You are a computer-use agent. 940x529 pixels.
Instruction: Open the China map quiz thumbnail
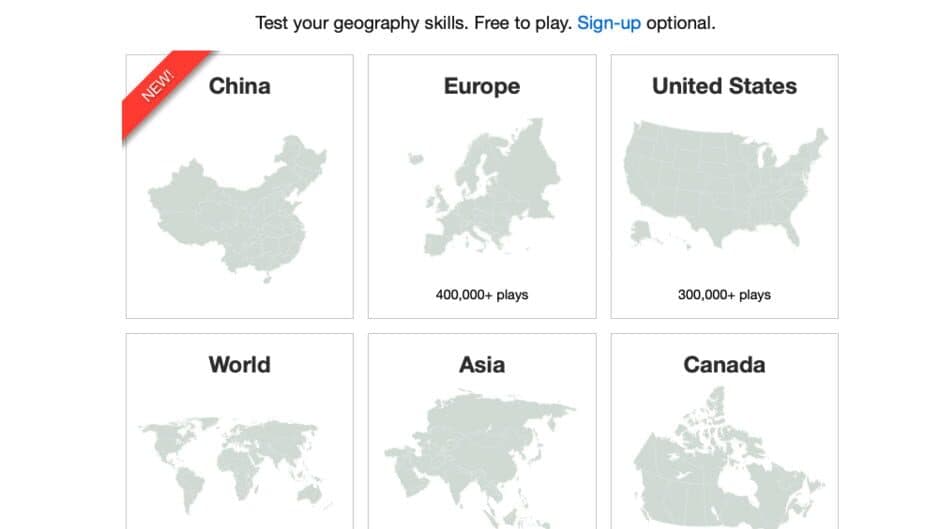coord(238,207)
